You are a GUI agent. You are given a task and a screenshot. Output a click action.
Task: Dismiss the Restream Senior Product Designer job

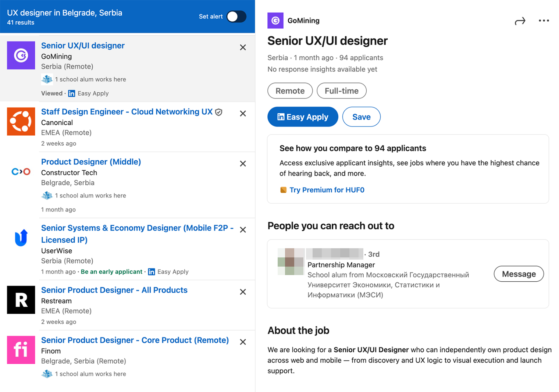[243, 292]
